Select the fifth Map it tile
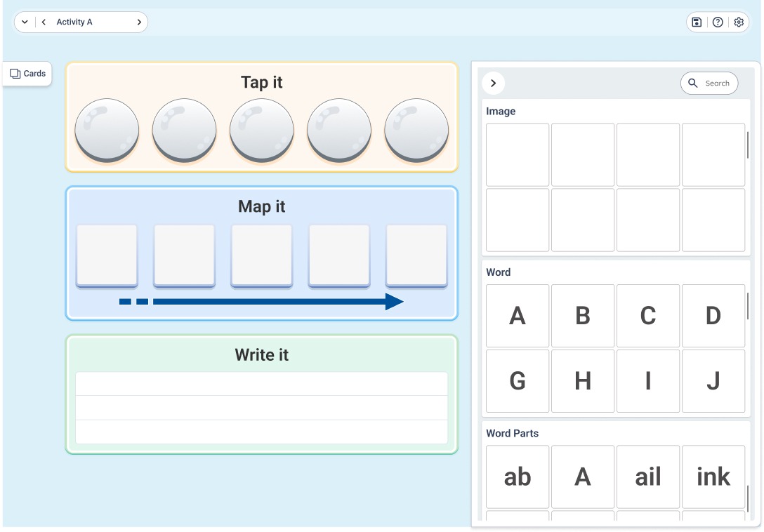This screenshot has height=532, width=764. (416, 255)
